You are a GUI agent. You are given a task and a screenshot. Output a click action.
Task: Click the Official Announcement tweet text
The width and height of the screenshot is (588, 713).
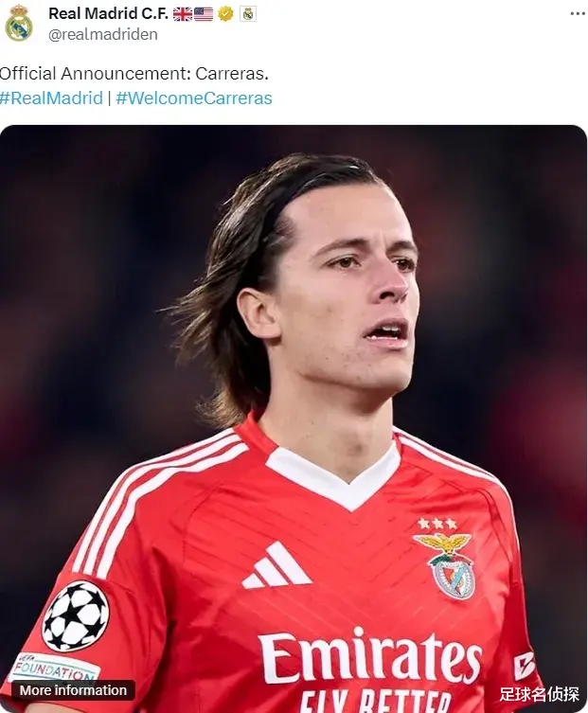click(134, 74)
